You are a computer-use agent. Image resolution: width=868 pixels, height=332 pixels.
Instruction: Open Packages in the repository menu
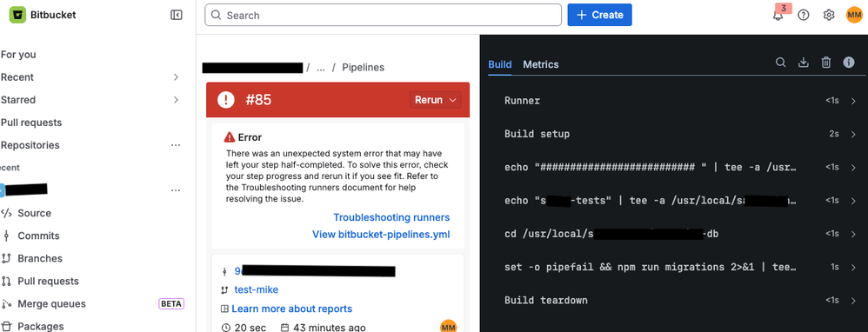[40, 327]
